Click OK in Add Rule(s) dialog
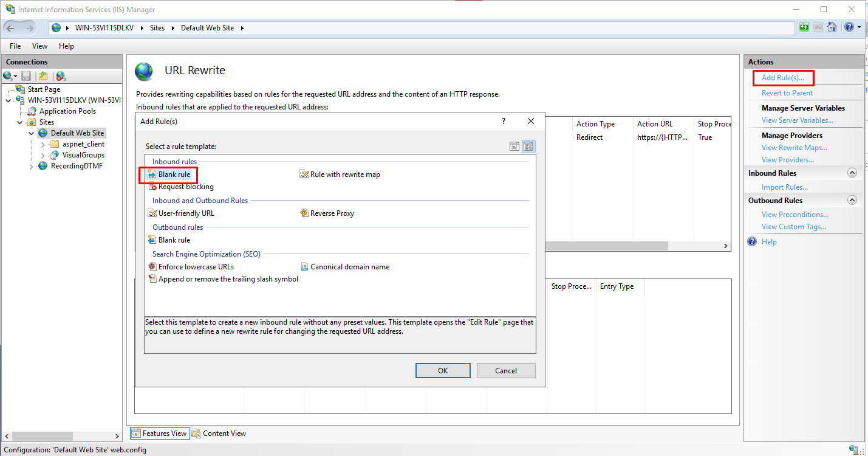 click(x=443, y=371)
